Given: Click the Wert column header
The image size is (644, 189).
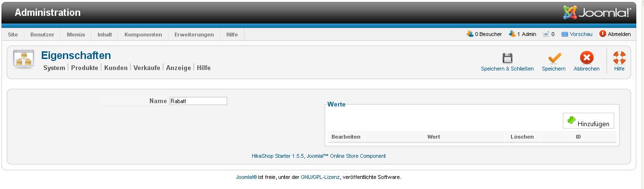Looking at the screenshot, I should [x=434, y=137].
